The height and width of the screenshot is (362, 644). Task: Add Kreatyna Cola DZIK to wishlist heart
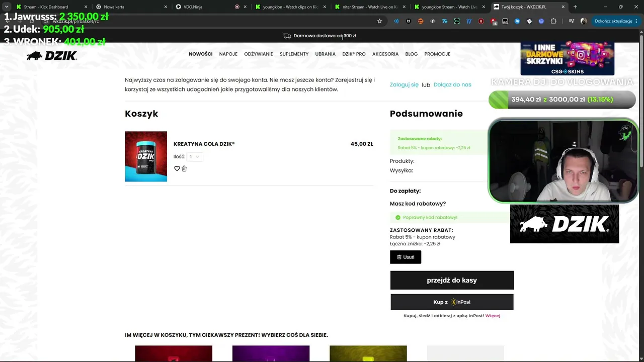177,168
